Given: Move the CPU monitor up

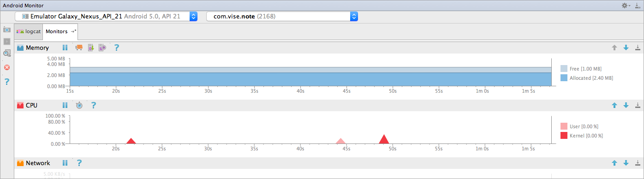Looking at the screenshot, I should pyautogui.click(x=614, y=105).
